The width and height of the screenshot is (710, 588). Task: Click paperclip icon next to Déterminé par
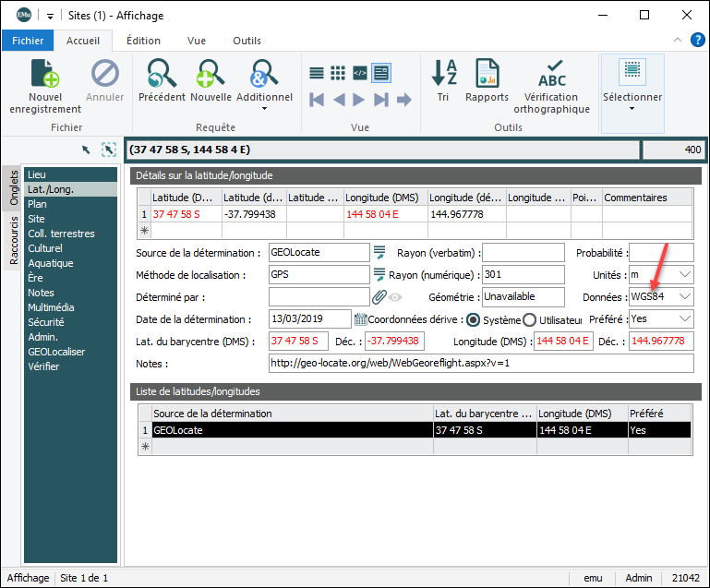pos(379,297)
